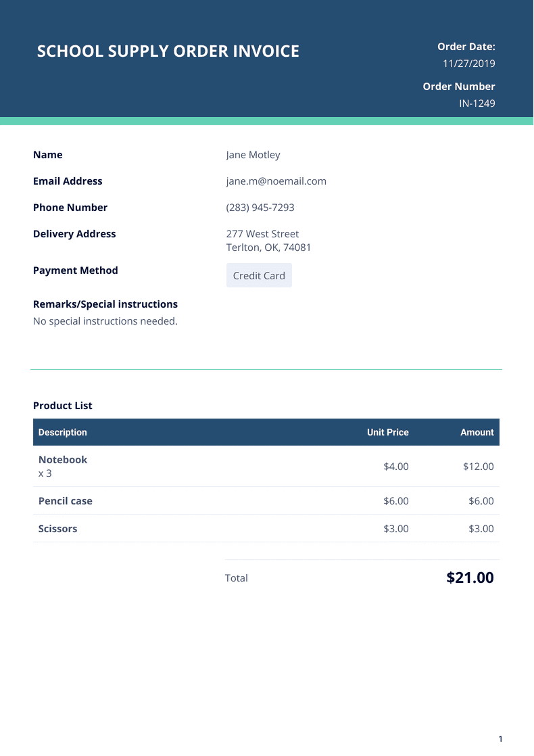The width and height of the screenshot is (534, 756).
Task: Click the customer name Jane Motley
Action: pyautogui.click(x=253, y=155)
